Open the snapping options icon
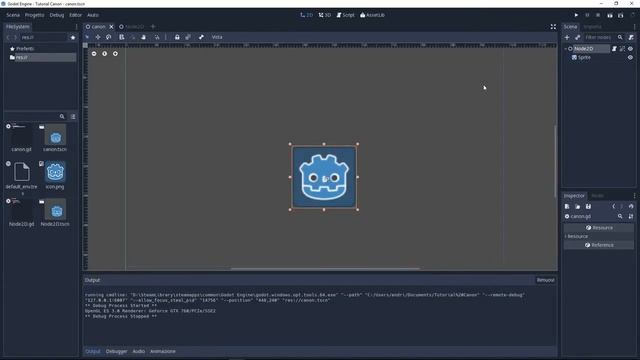The height and width of the screenshot is (360, 640). tap(157, 37)
